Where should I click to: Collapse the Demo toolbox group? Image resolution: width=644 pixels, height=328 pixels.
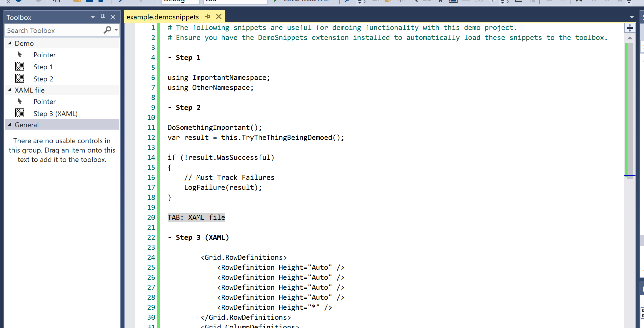10,43
